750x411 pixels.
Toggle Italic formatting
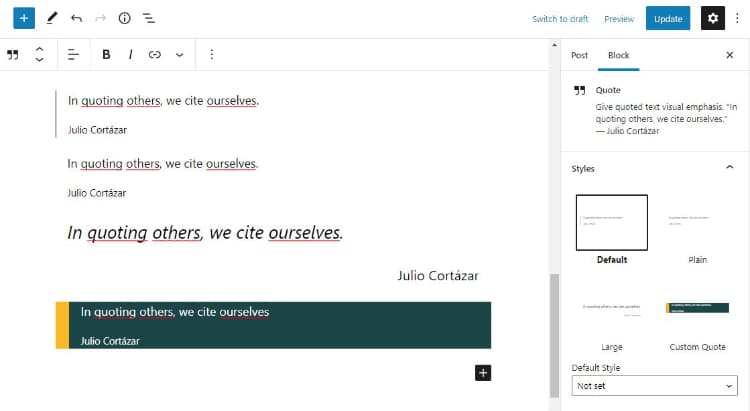130,55
